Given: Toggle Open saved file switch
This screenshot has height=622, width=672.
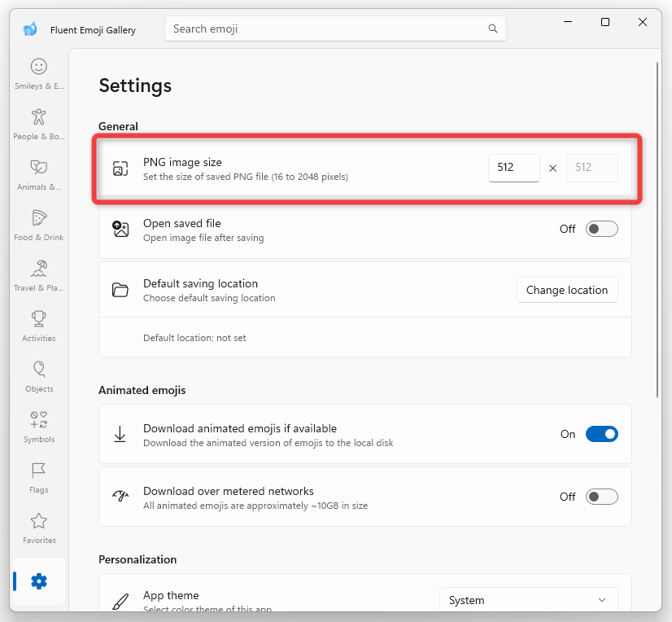Looking at the screenshot, I should pos(602,229).
